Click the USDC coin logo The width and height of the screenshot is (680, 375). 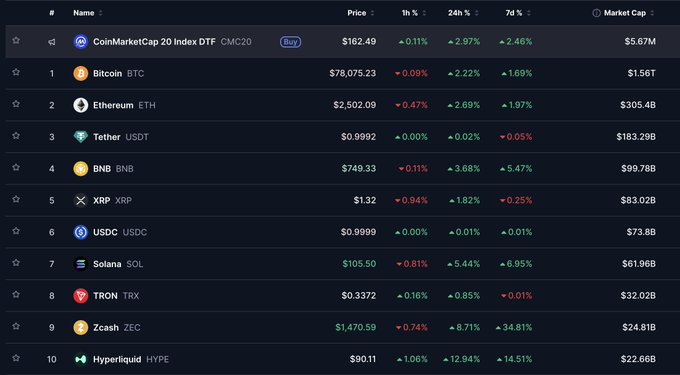point(81,232)
